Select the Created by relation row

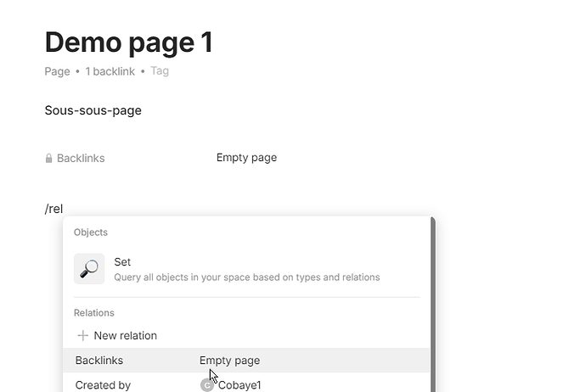(246, 384)
